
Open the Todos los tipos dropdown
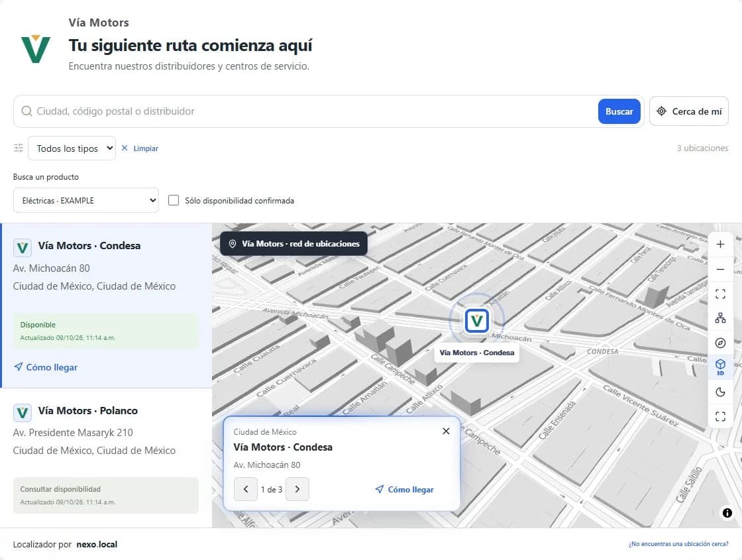72,148
